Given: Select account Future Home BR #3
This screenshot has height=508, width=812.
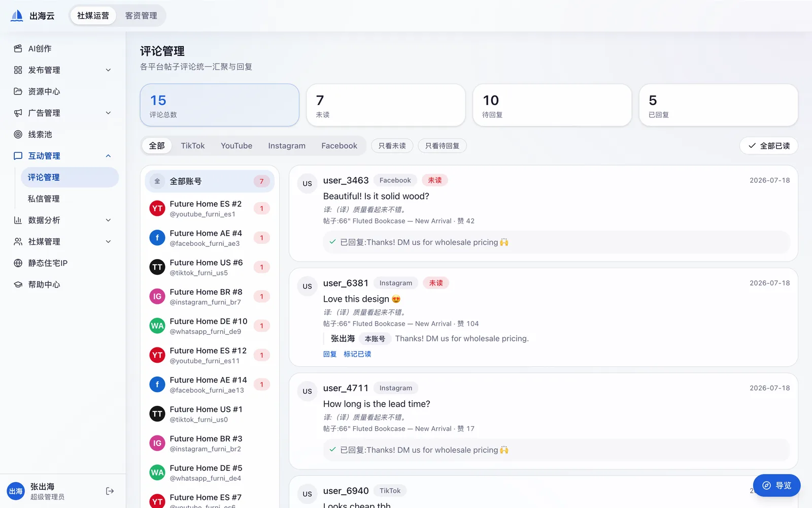Looking at the screenshot, I should 210,443.
